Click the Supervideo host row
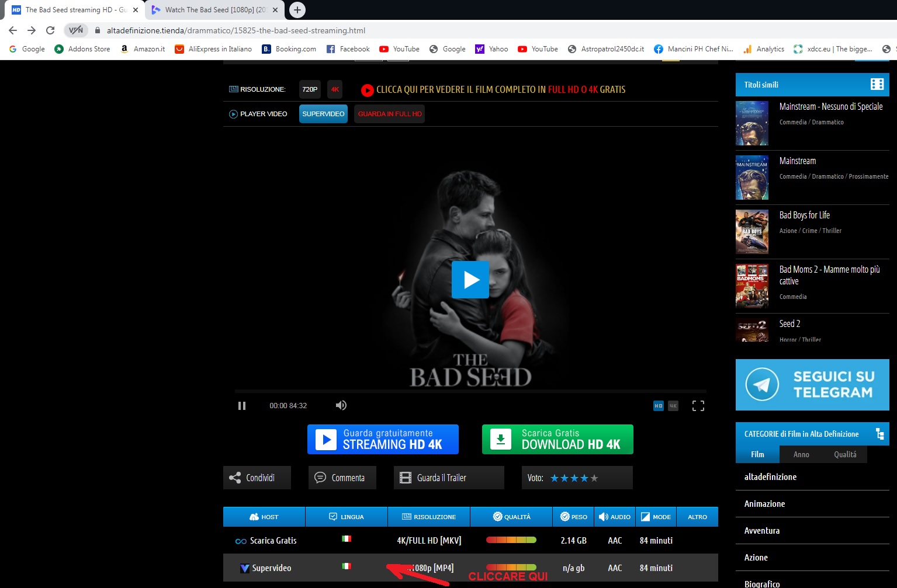Viewport: 897px width, 588px height. tap(470, 568)
